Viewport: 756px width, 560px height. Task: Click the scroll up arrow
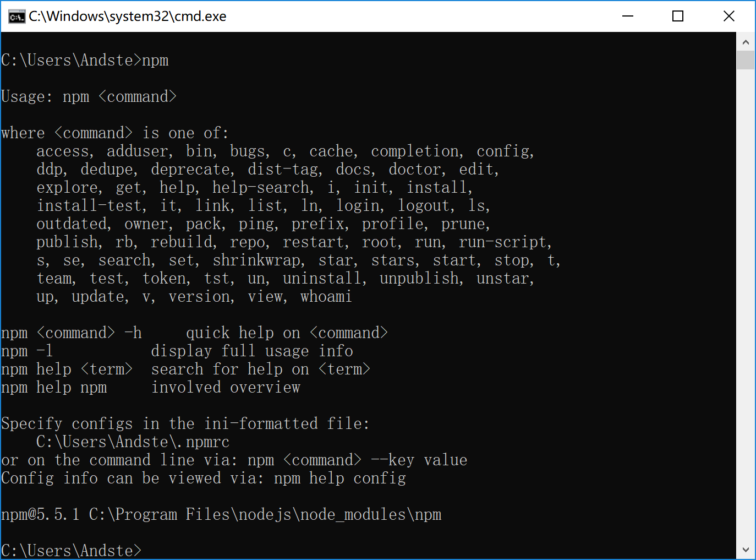point(746,42)
